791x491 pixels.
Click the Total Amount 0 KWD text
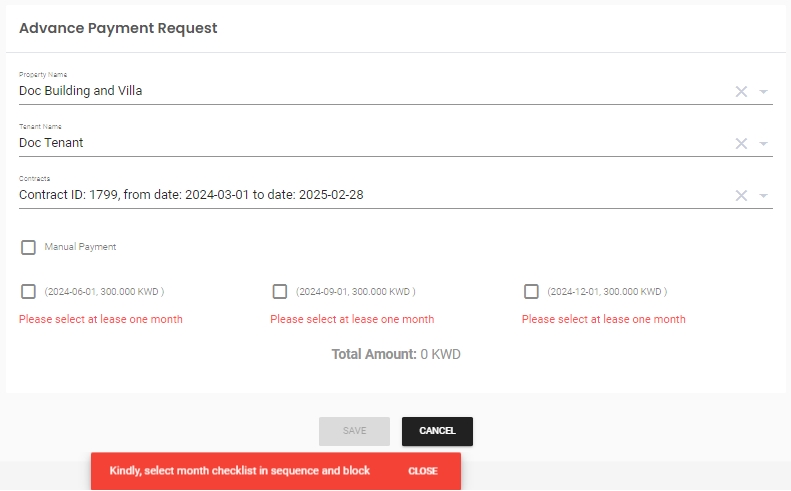tap(396, 354)
